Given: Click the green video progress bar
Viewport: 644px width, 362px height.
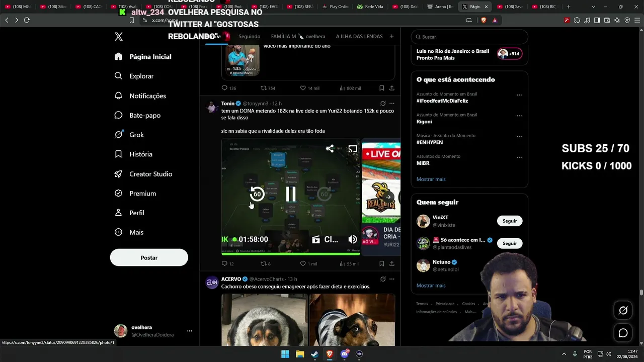Looking at the screenshot, I should (x=291, y=253).
